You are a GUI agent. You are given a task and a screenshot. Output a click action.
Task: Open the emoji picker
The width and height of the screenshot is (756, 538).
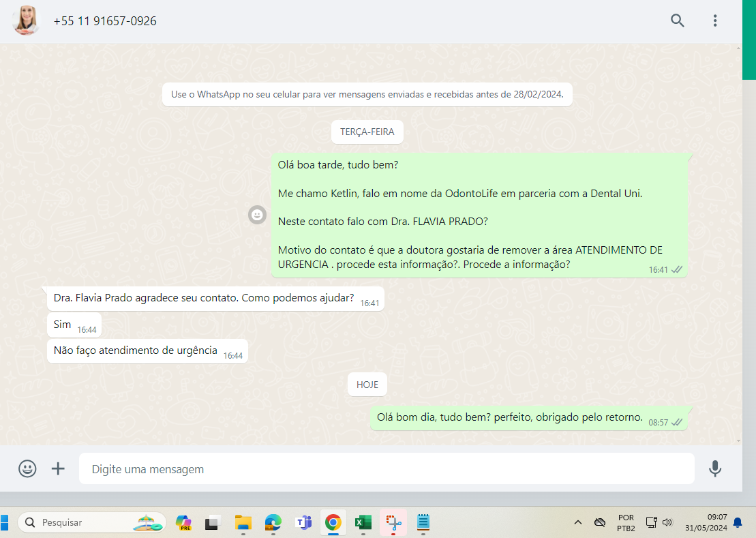pos(27,468)
